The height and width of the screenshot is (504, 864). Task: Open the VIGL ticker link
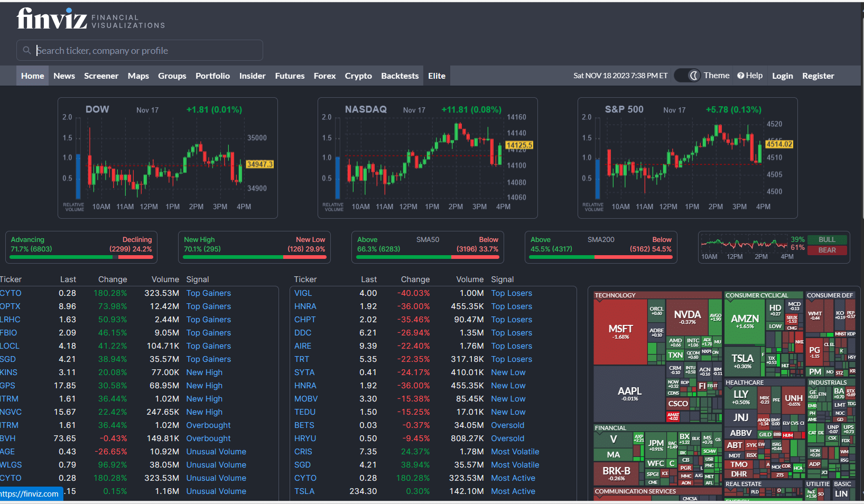303,293
